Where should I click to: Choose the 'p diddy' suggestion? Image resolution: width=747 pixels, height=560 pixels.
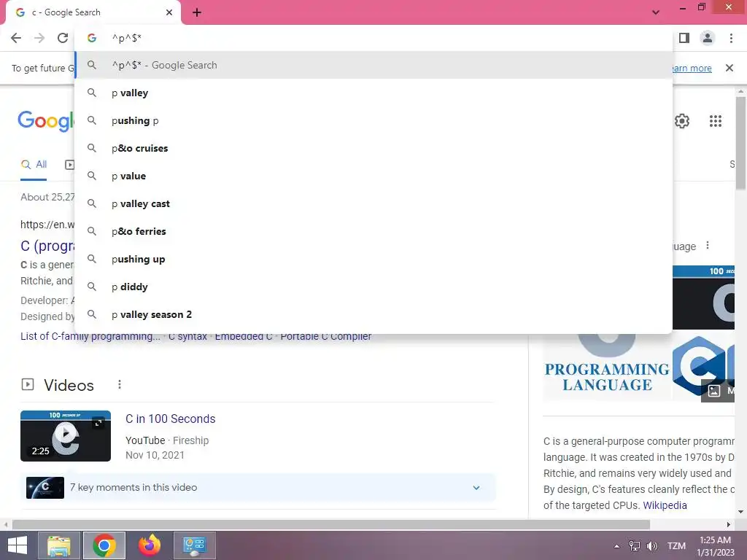pos(374,287)
